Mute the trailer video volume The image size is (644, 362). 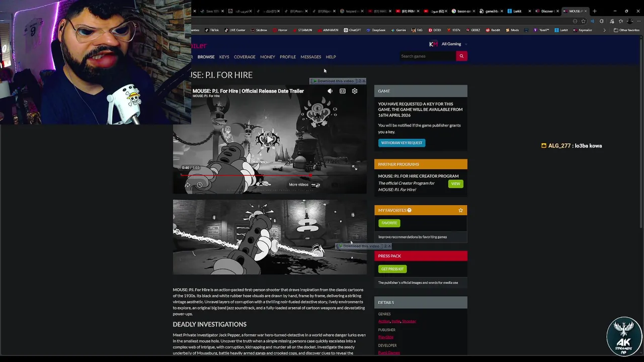pyautogui.click(x=330, y=91)
